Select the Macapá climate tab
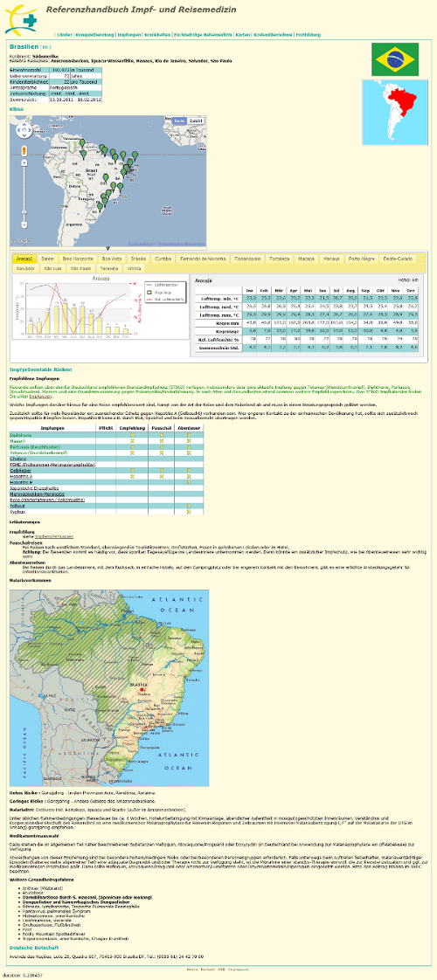 [307, 259]
